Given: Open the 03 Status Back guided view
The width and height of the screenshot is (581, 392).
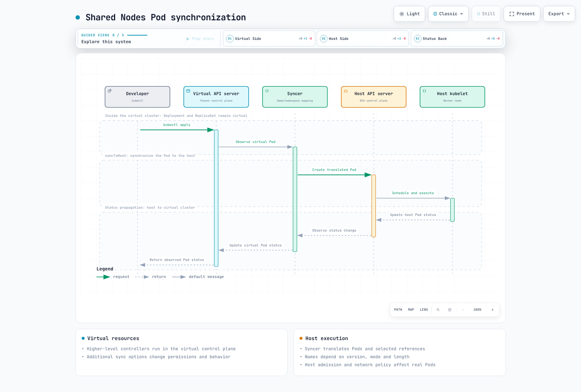Looking at the screenshot, I should coord(457,38).
